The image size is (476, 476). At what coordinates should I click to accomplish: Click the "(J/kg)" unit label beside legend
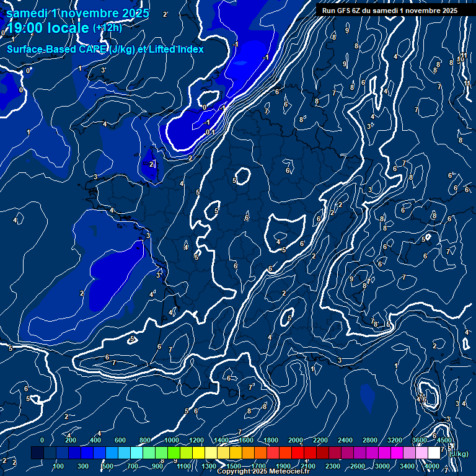click(459, 454)
